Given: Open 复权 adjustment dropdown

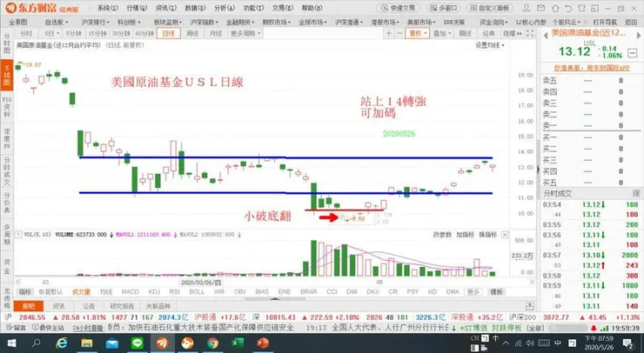Looking at the screenshot, I should pyautogui.click(x=417, y=33).
